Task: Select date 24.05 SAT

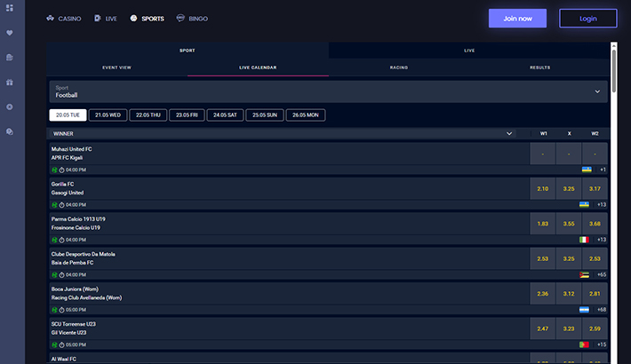Action: [x=225, y=115]
